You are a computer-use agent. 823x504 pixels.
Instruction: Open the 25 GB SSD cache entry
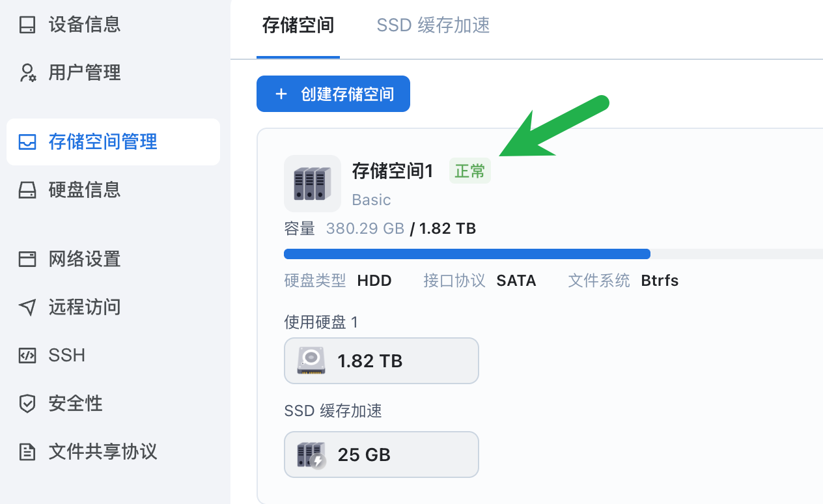[x=382, y=455]
